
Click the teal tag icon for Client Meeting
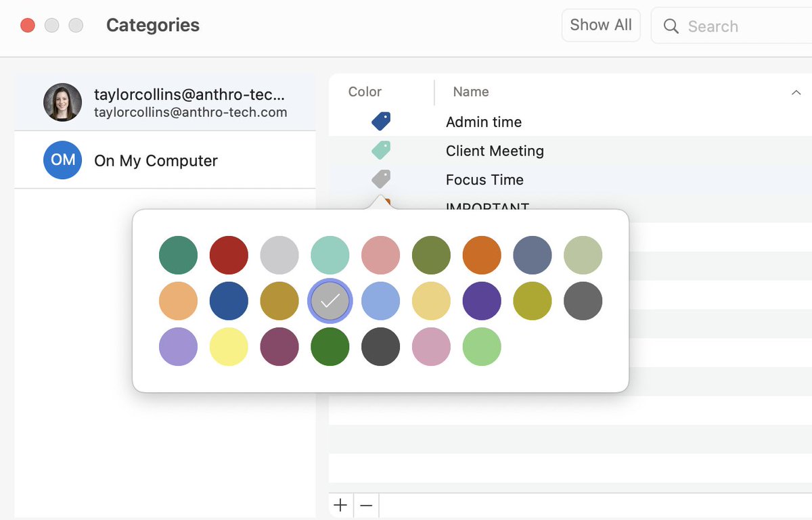[x=381, y=150]
